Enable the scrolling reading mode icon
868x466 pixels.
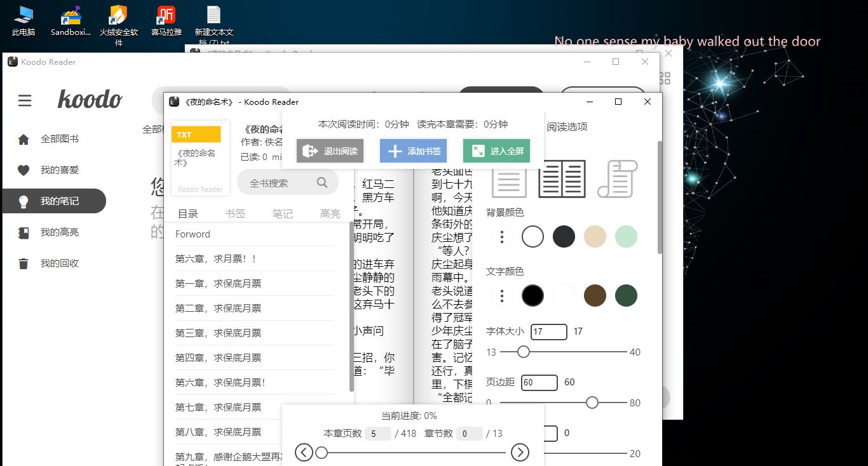(x=616, y=180)
